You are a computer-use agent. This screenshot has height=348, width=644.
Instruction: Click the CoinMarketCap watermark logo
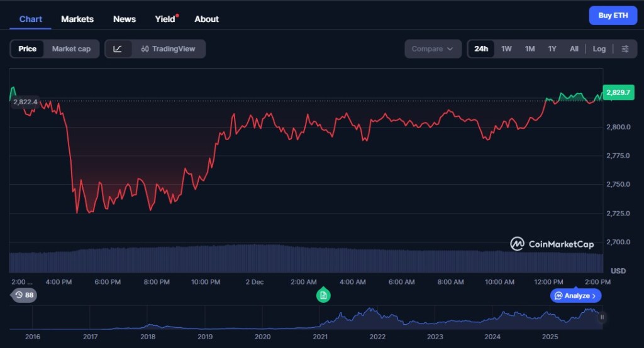click(x=552, y=244)
